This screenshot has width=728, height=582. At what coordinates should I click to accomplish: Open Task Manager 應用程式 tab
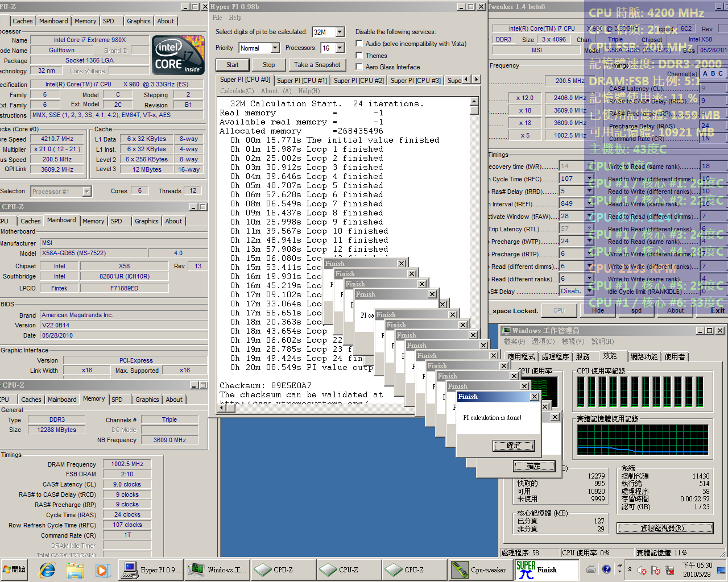[x=522, y=356]
